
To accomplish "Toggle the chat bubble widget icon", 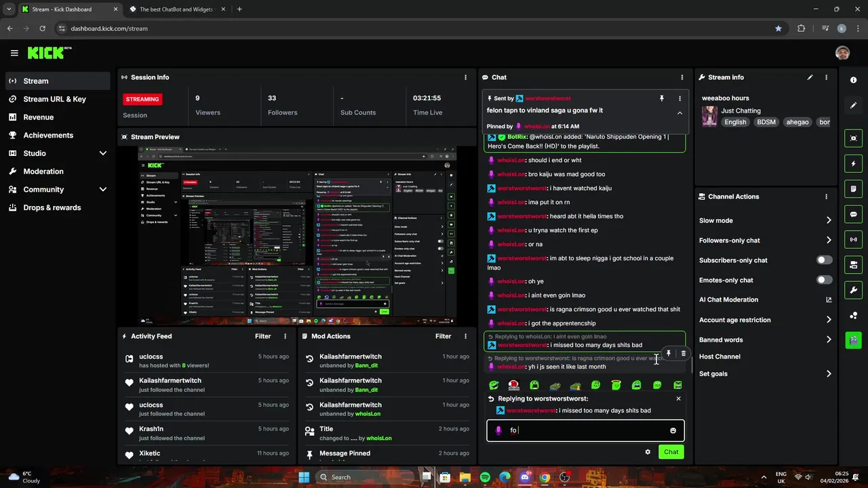I will (x=853, y=214).
